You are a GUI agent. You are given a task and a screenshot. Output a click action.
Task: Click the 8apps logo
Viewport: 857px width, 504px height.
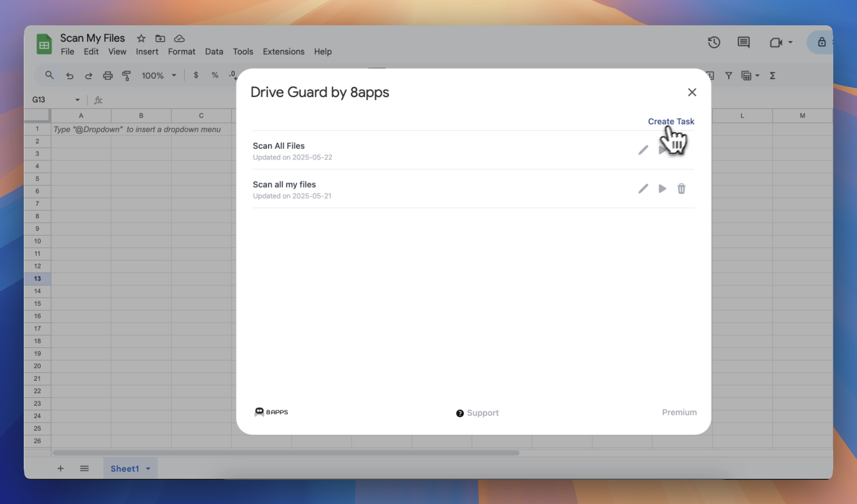(x=271, y=412)
